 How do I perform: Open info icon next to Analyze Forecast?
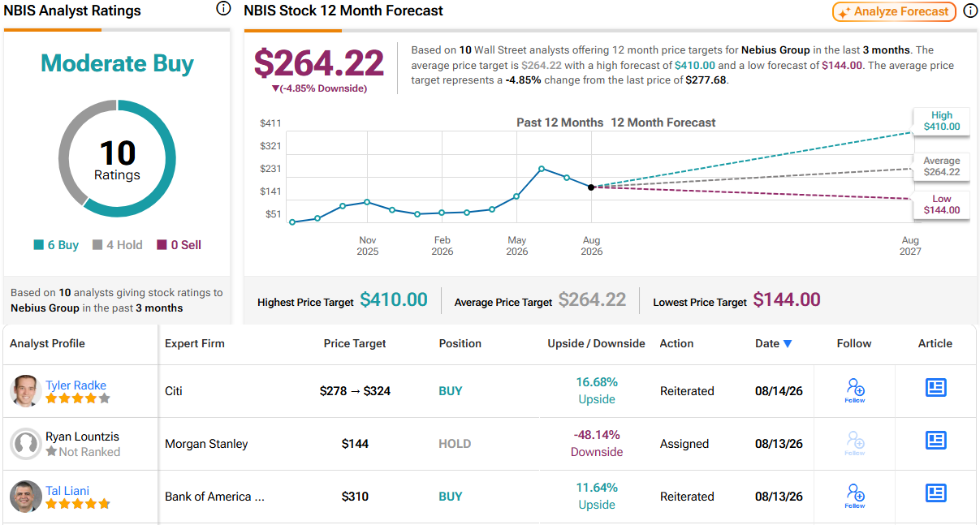[x=970, y=11]
